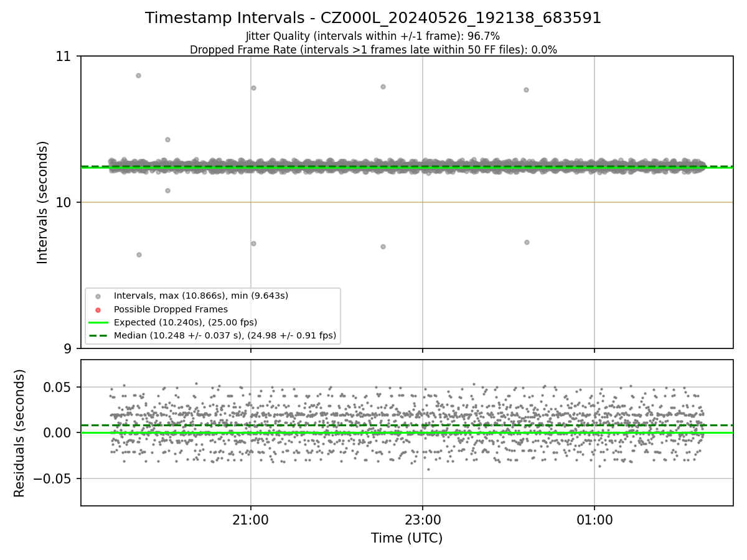
Task: Click the lowest outlier point near 9.64 seconds
Action: point(139,254)
